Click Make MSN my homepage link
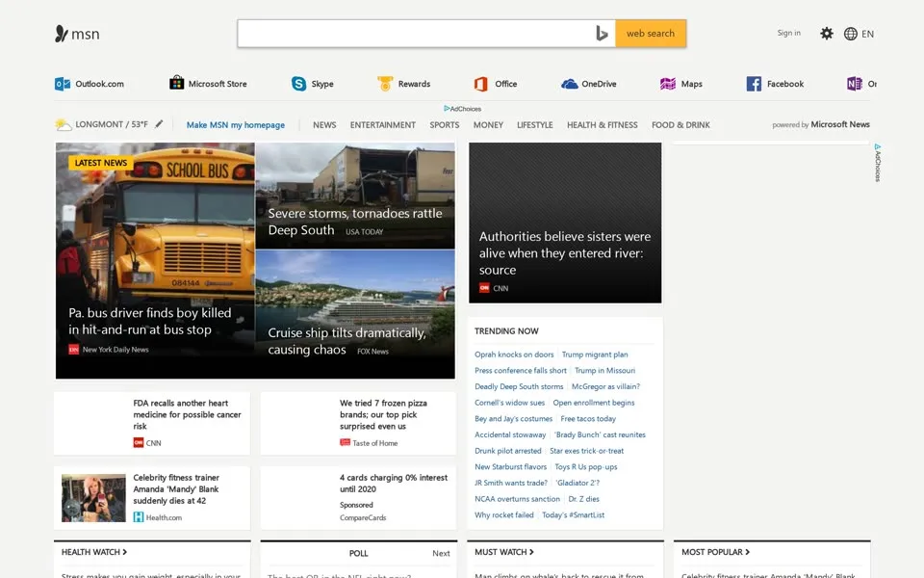924x578 pixels. (236, 125)
